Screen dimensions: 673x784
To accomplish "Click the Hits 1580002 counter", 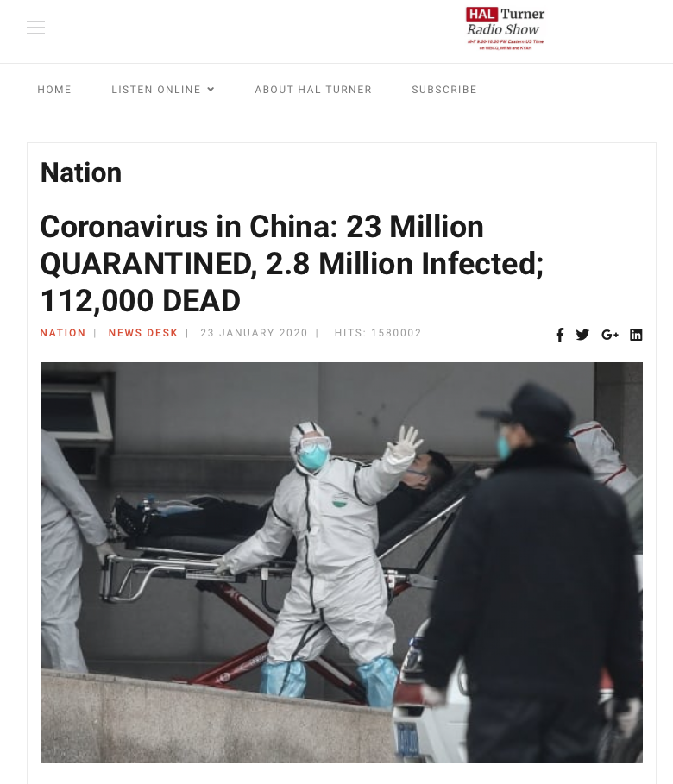I will 378,333.
